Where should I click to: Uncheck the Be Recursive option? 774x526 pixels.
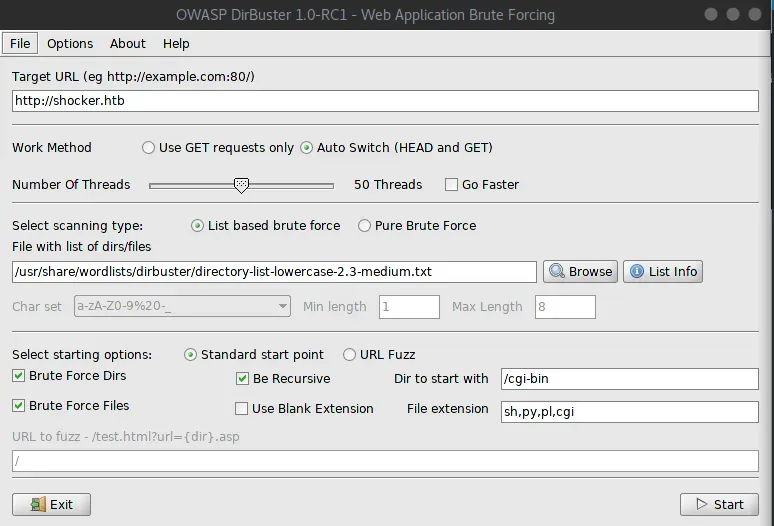pos(242,379)
